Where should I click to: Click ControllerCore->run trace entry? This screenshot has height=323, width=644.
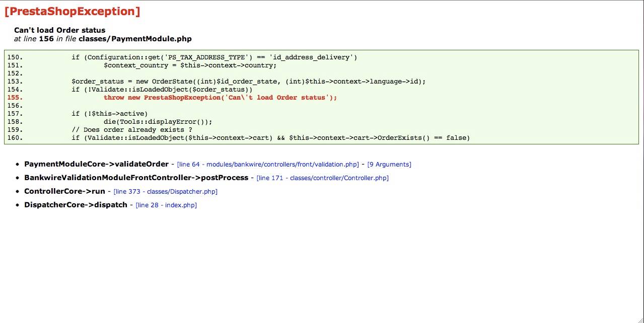pyautogui.click(x=64, y=191)
